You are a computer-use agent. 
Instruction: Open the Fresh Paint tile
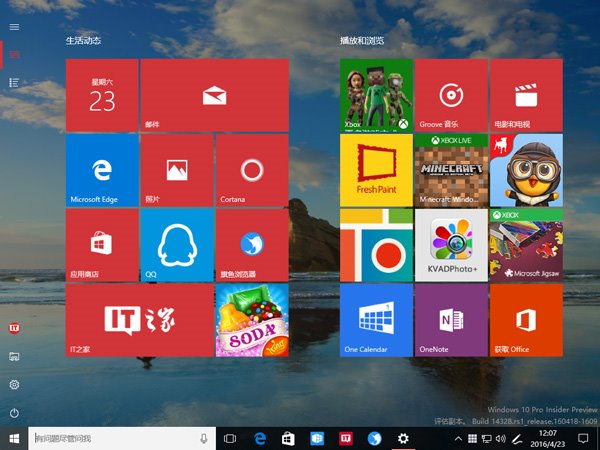point(376,170)
